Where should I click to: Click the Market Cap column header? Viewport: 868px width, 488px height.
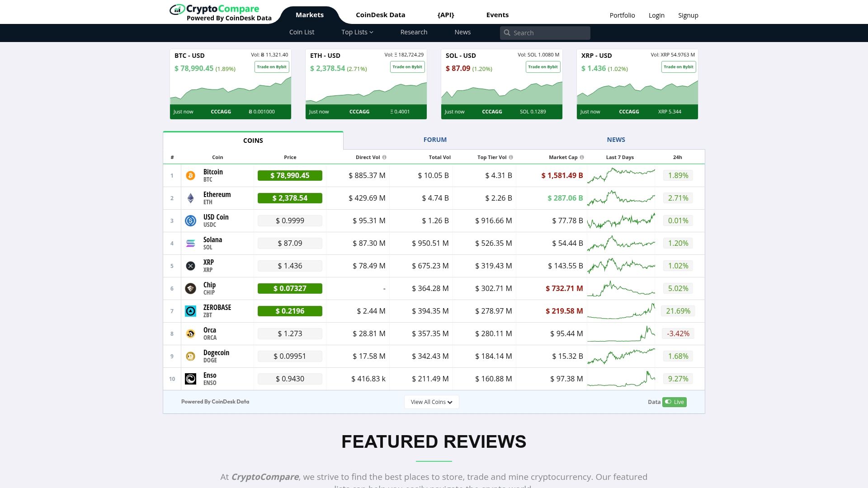[x=563, y=158]
